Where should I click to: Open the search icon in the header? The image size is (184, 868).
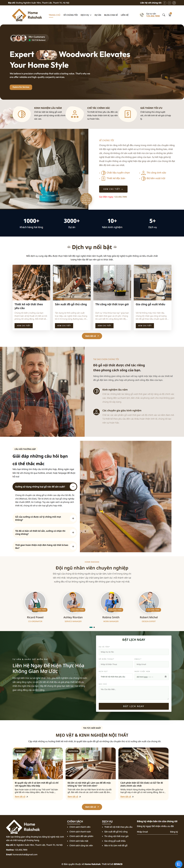[x=164, y=15]
